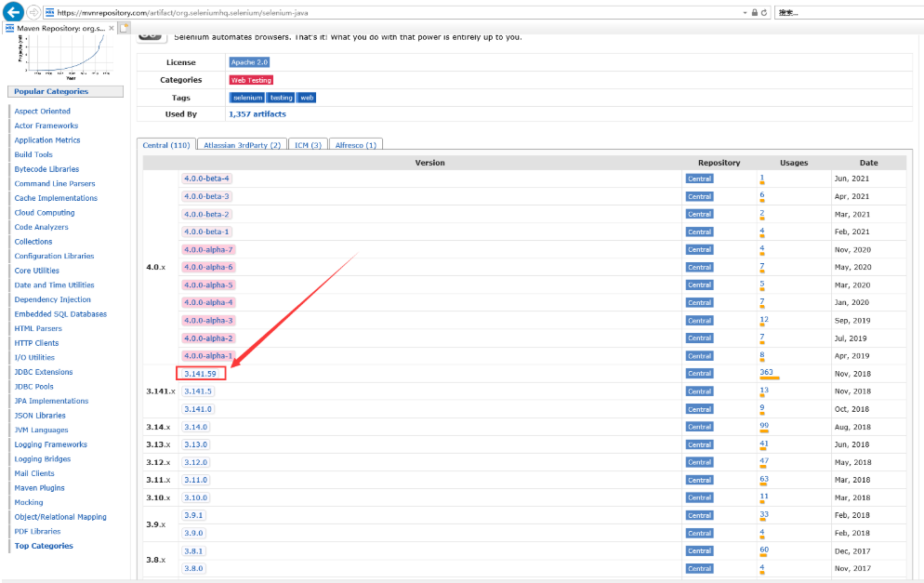Click the address bar URL field

pyautogui.click(x=392, y=12)
